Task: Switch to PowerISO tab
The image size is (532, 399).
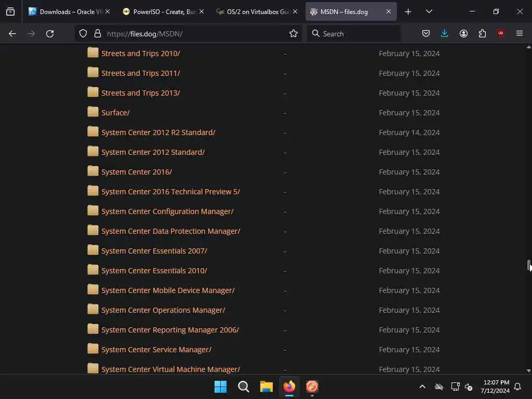Action: click(163, 12)
